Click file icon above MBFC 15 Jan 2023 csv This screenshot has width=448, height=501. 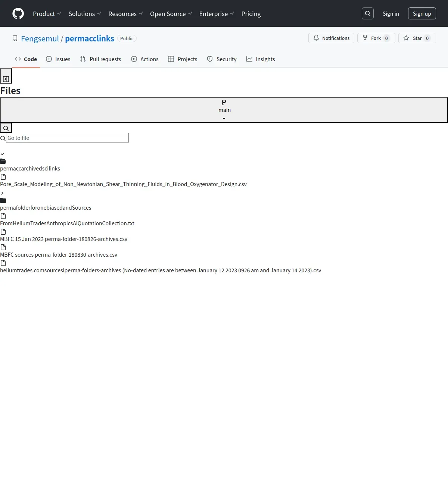[x=3, y=232]
